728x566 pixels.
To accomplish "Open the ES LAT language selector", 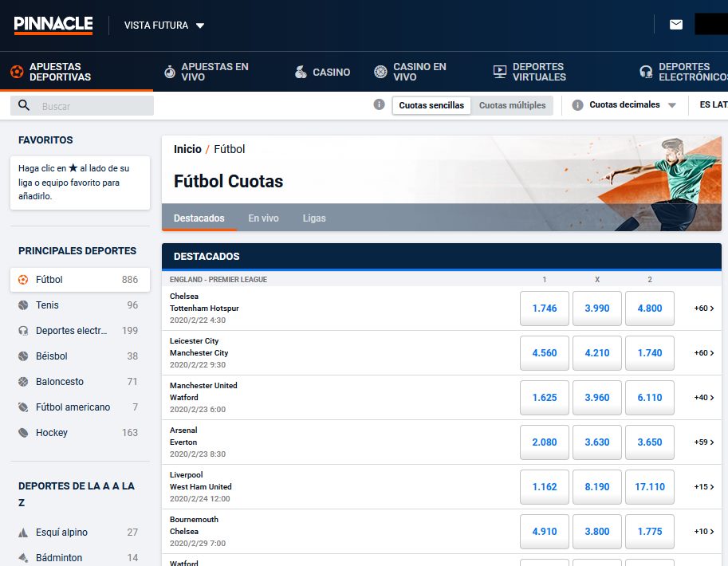I will [713, 105].
